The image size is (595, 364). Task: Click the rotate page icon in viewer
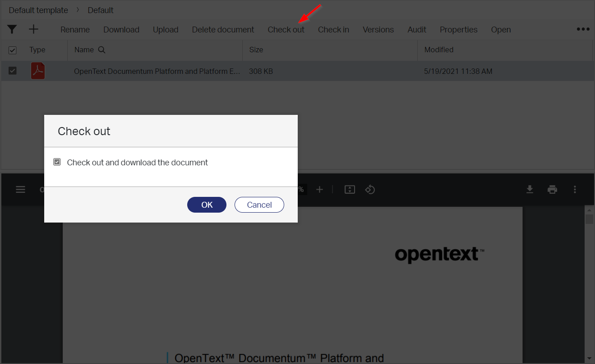click(370, 190)
